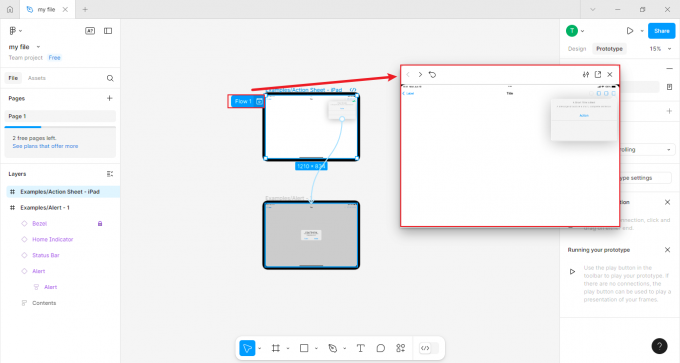This screenshot has height=363, width=680.
Task: Open the help question mark button
Action: tap(659, 346)
